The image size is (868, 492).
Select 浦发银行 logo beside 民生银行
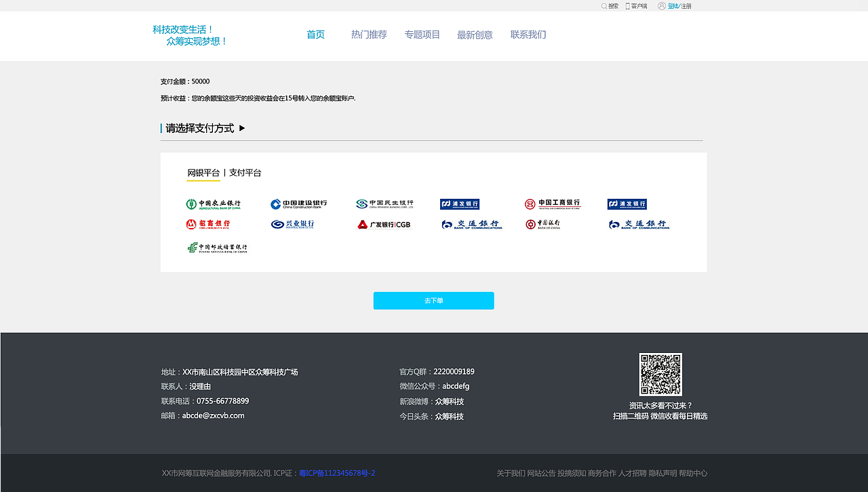coord(460,204)
